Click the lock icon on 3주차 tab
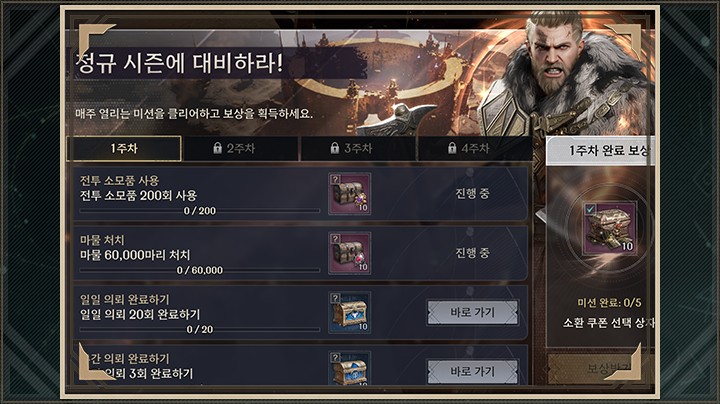The height and width of the screenshot is (404, 720). coord(335,148)
